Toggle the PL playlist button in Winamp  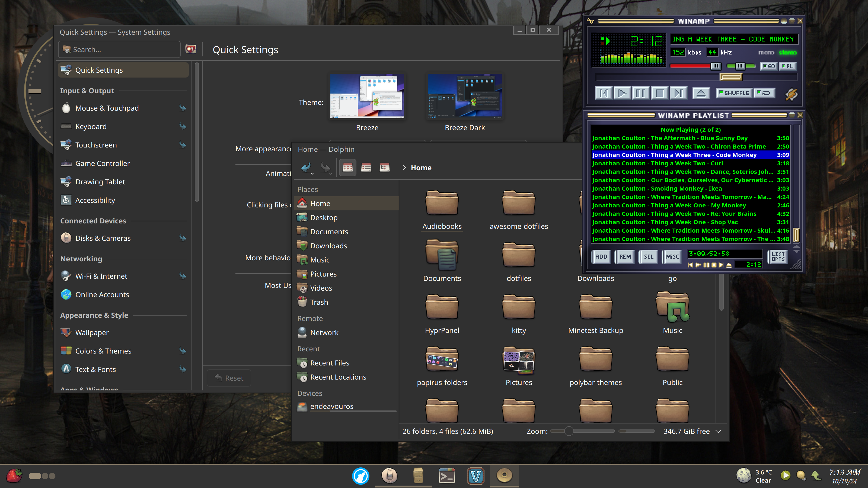pyautogui.click(x=787, y=66)
